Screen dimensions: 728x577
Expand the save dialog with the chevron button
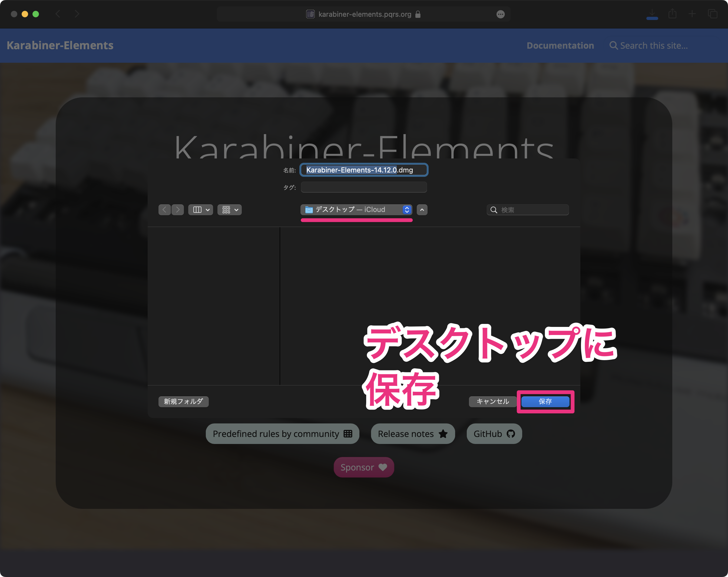[x=422, y=210]
